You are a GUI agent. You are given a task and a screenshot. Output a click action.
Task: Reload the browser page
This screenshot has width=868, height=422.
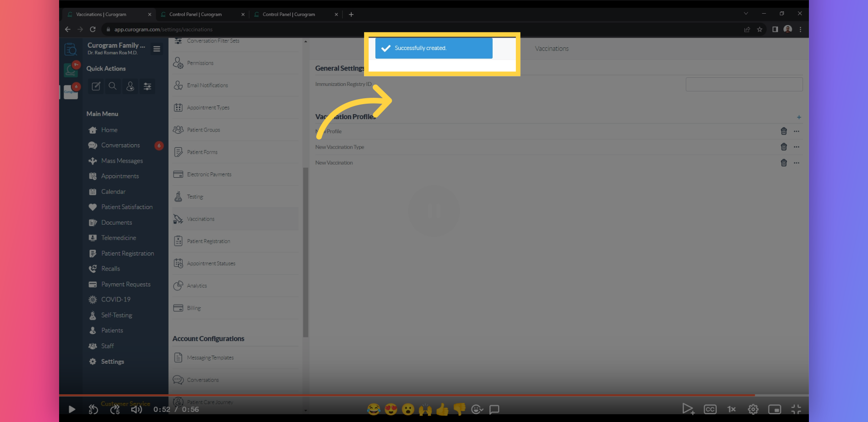93,29
